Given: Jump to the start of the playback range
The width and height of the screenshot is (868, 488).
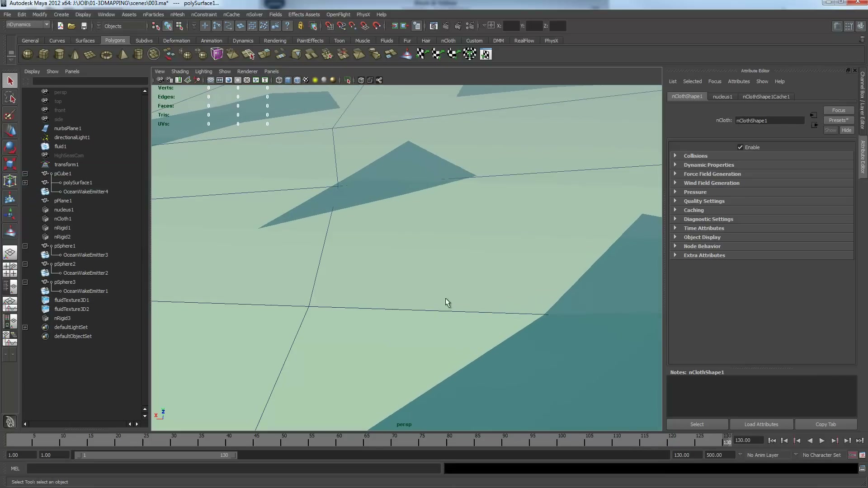Looking at the screenshot, I should [x=772, y=441].
